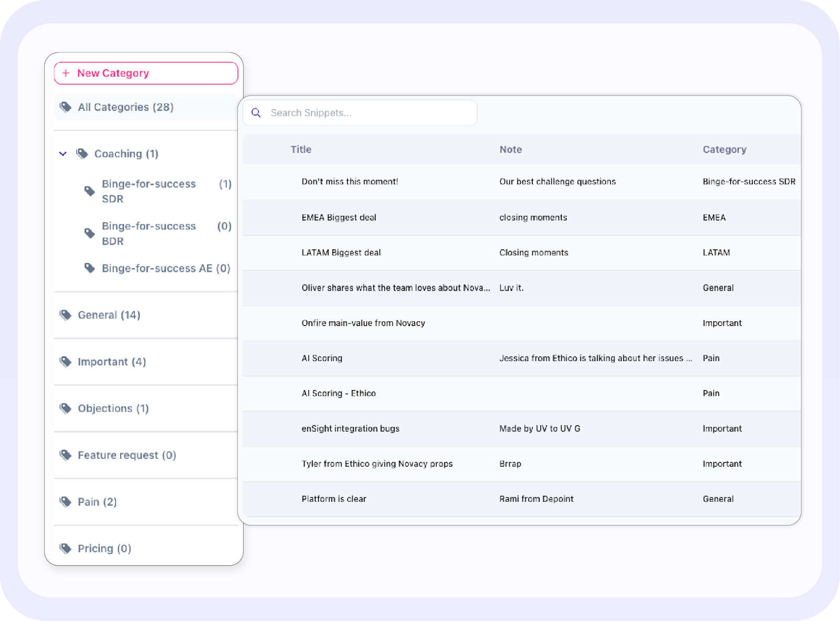Viewport: 840px width, 621px height.
Task: Open snippet 'EMEA Biggest deal'
Action: click(339, 217)
